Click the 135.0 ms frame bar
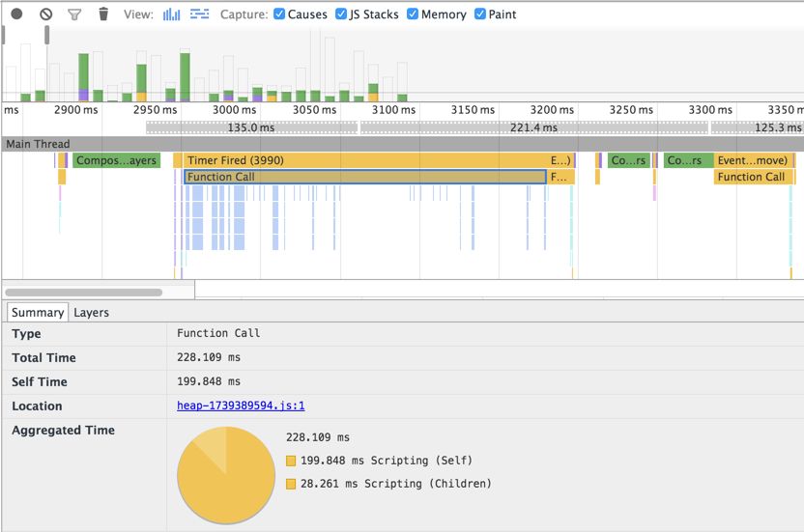 tap(251, 127)
